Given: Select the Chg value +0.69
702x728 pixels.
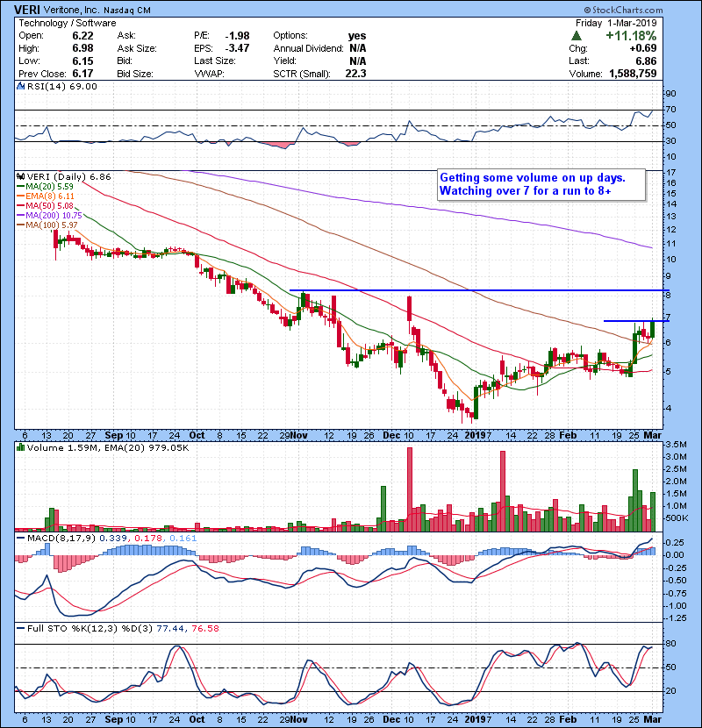Looking at the screenshot, I should (x=643, y=48).
